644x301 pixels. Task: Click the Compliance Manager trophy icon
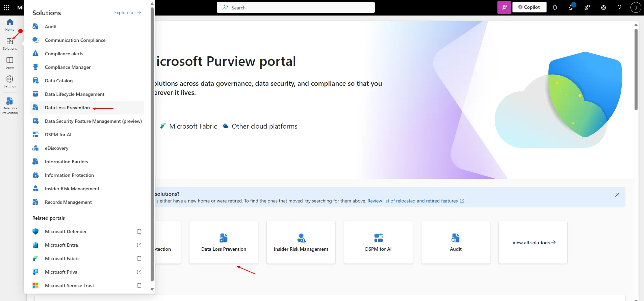point(35,67)
